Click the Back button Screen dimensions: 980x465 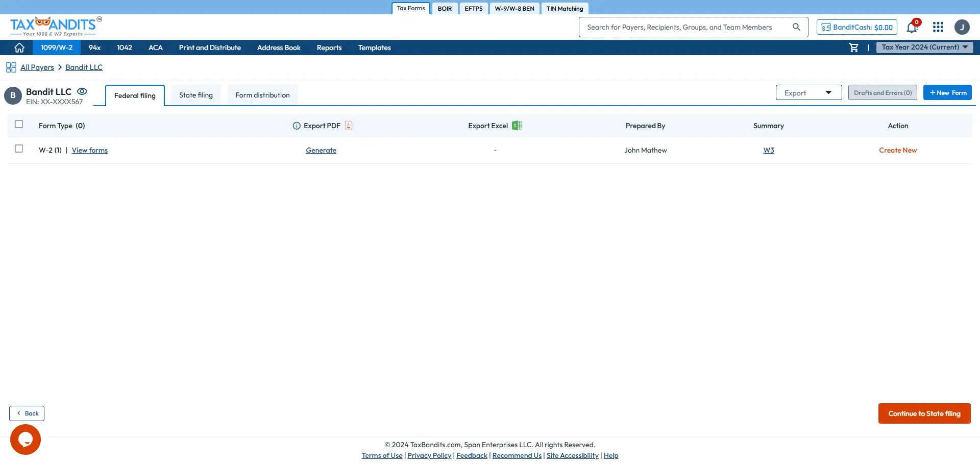(27, 413)
